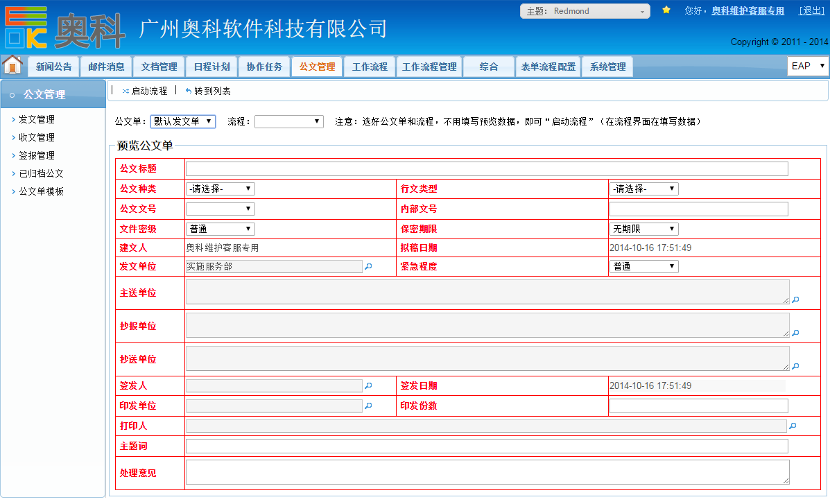Screen dimensions: 830x504
Task: Click lookup icon beside 抄报单位 textarea
Action: [795, 333]
